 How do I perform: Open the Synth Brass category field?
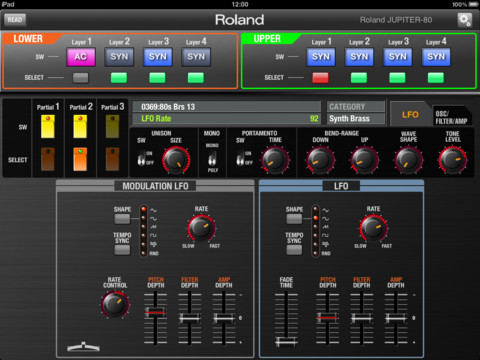point(356,119)
